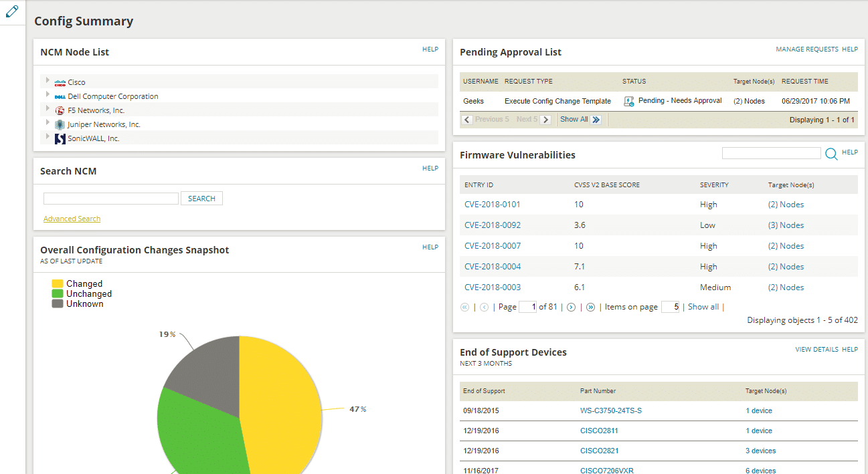Click the Cisco vendor logo icon
The height and width of the screenshot is (474, 868).
[60, 83]
